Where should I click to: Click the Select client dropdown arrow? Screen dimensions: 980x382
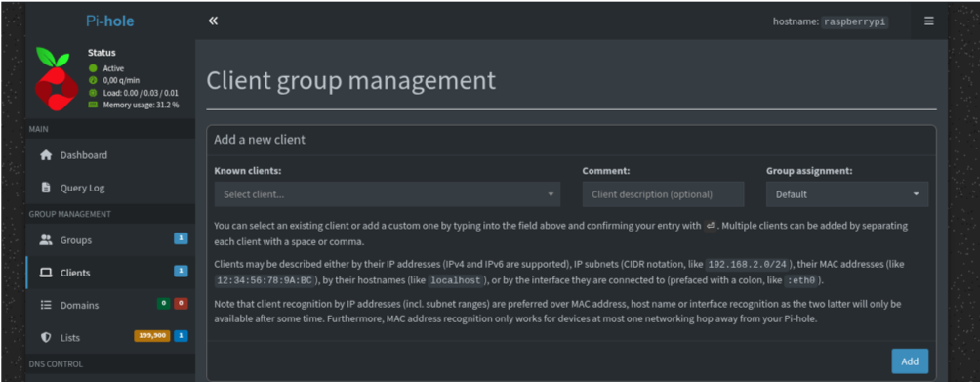pyautogui.click(x=551, y=194)
